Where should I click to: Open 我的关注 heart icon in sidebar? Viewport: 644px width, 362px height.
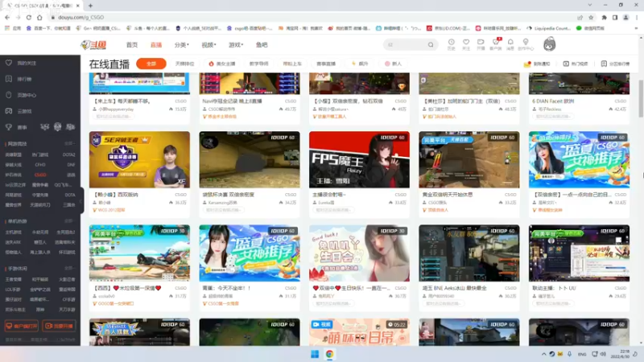pos(9,63)
